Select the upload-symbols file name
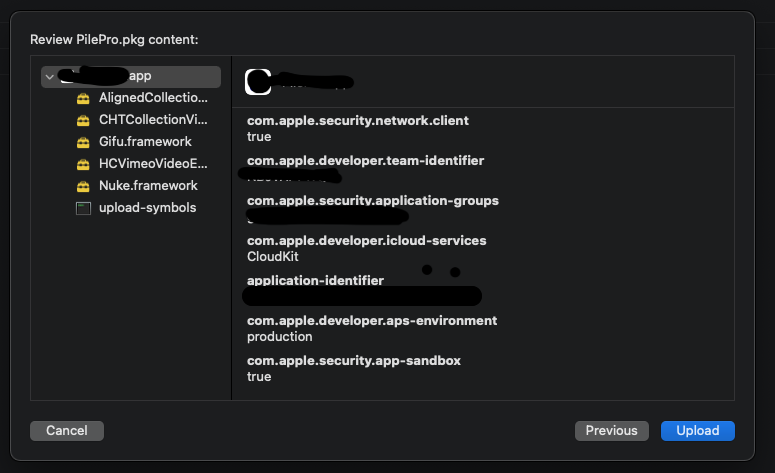775x473 pixels. coord(147,208)
